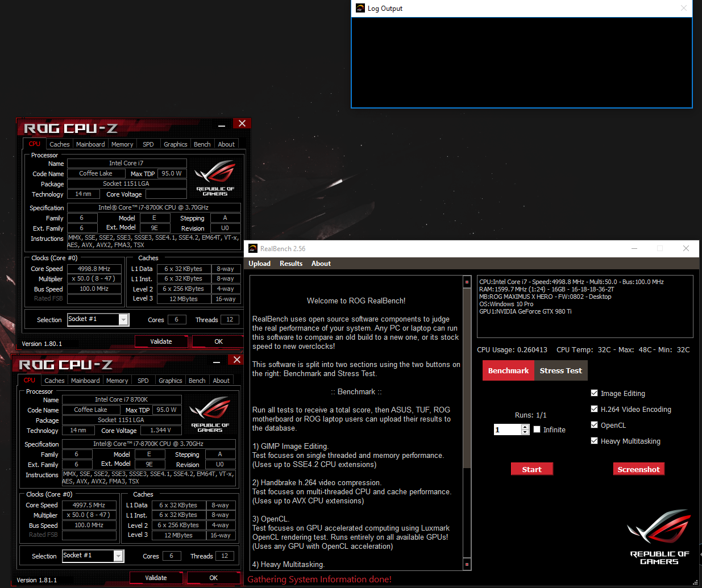The height and width of the screenshot is (588, 702).
Task: Click the RealBench title bar app icon
Action: 253,248
